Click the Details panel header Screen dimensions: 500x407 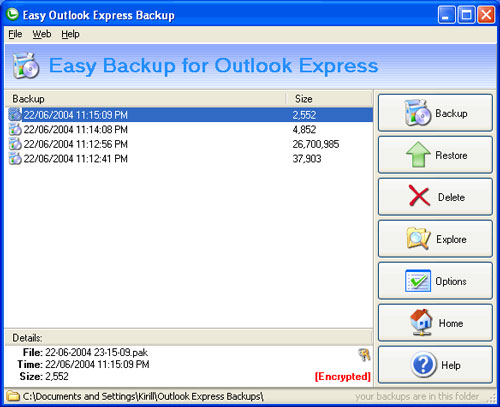[x=189, y=338]
